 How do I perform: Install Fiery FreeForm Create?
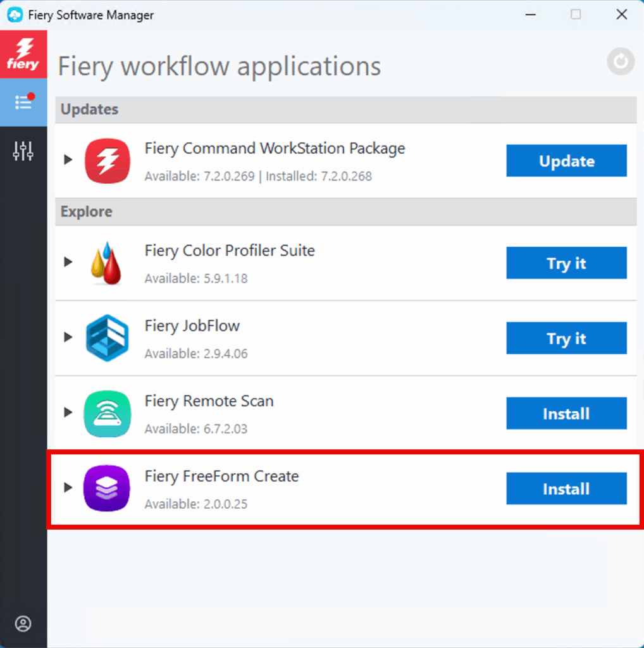click(x=566, y=489)
